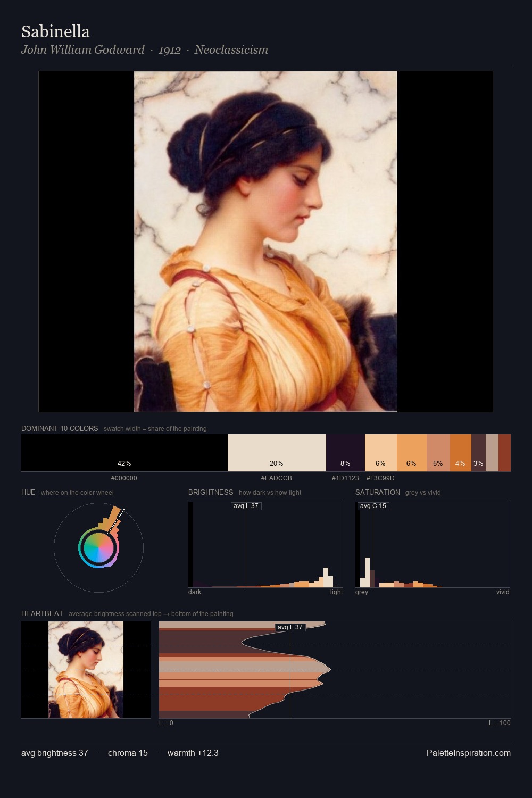Image resolution: width=532 pixels, height=798 pixels.
Task: Click the 'SATURATION' section heading
Action: (x=378, y=492)
